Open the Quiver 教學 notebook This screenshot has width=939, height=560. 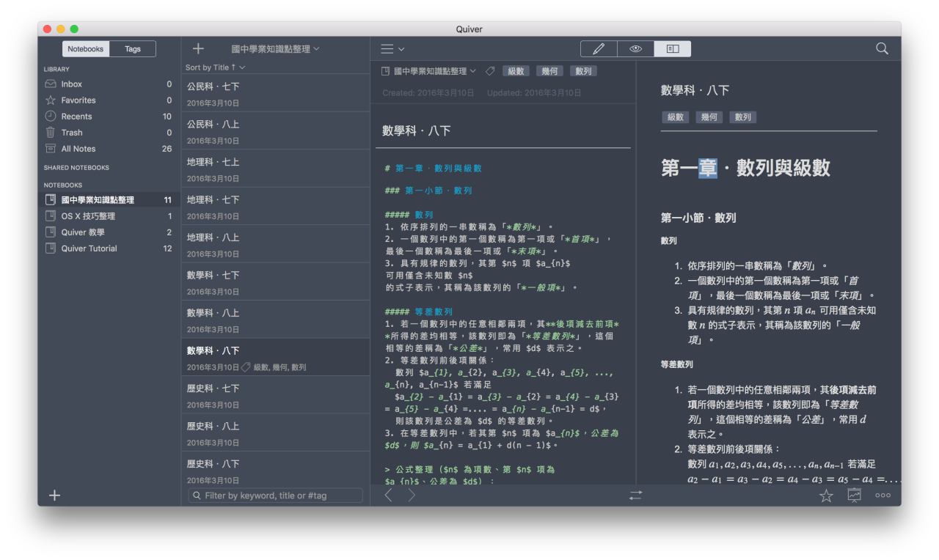[109, 232]
